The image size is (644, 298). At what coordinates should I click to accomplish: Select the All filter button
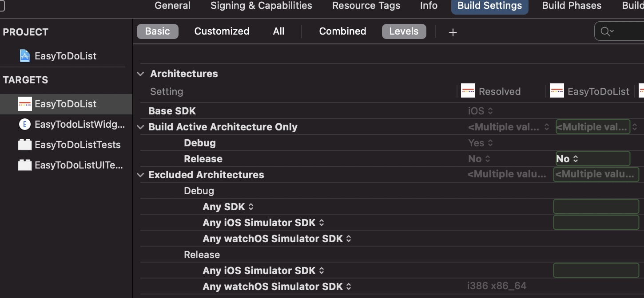tap(278, 31)
